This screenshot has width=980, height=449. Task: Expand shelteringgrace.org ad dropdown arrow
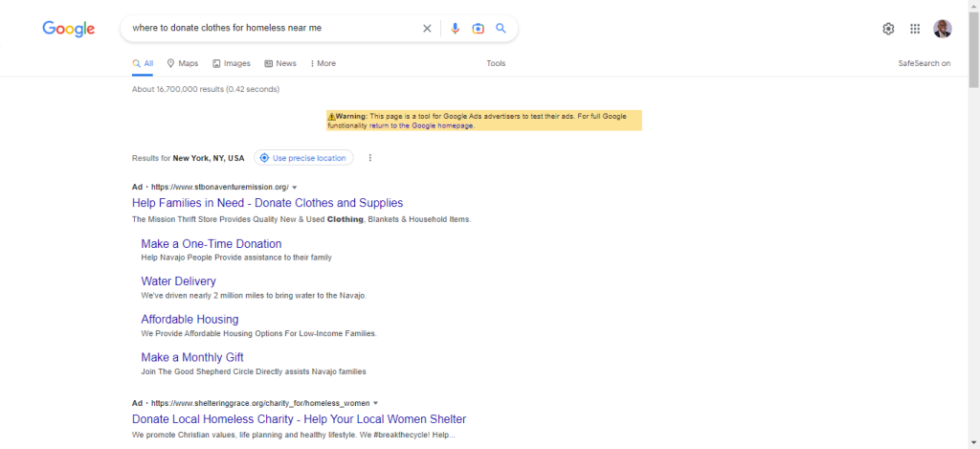tap(375, 403)
